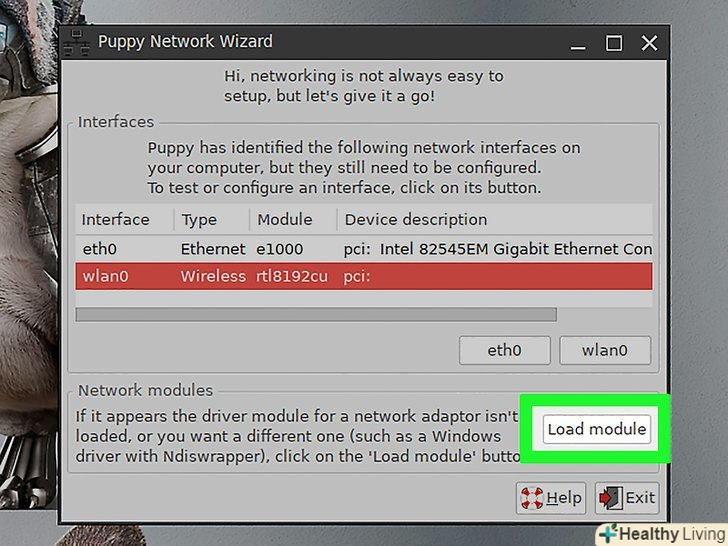
Task: Select the highlighted wlan0 row
Action: tap(364, 276)
